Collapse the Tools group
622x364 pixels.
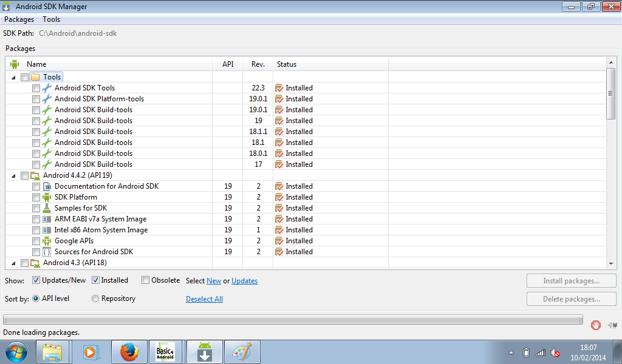(13, 78)
